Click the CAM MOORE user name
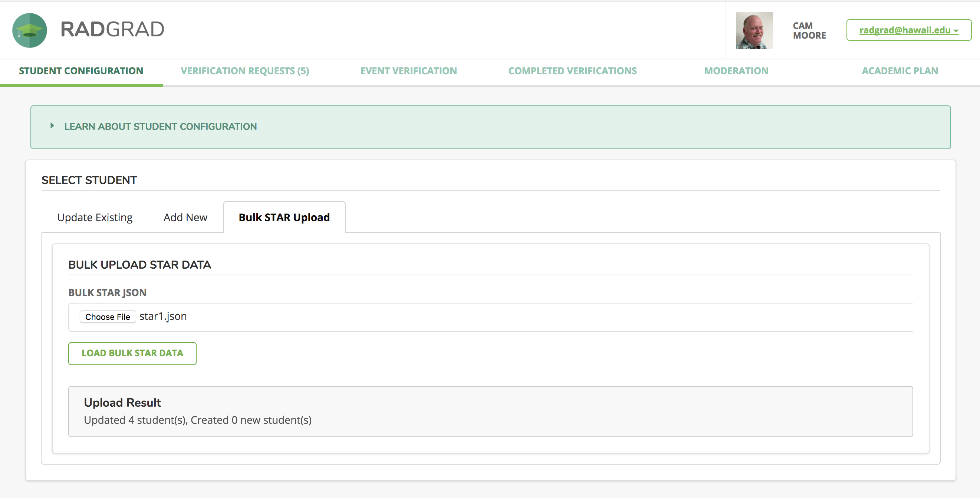Viewport: 980px width, 498px height. tap(809, 30)
